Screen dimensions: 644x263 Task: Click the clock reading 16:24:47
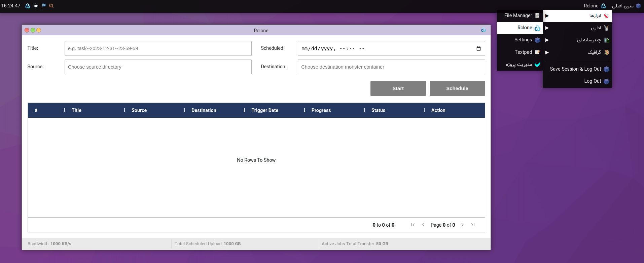click(11, 6)
